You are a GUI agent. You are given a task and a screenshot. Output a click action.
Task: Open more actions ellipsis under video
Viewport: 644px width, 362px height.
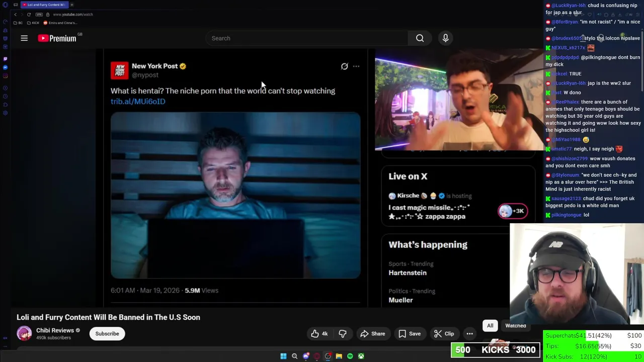pyautogui.click(x=469, y=334)
